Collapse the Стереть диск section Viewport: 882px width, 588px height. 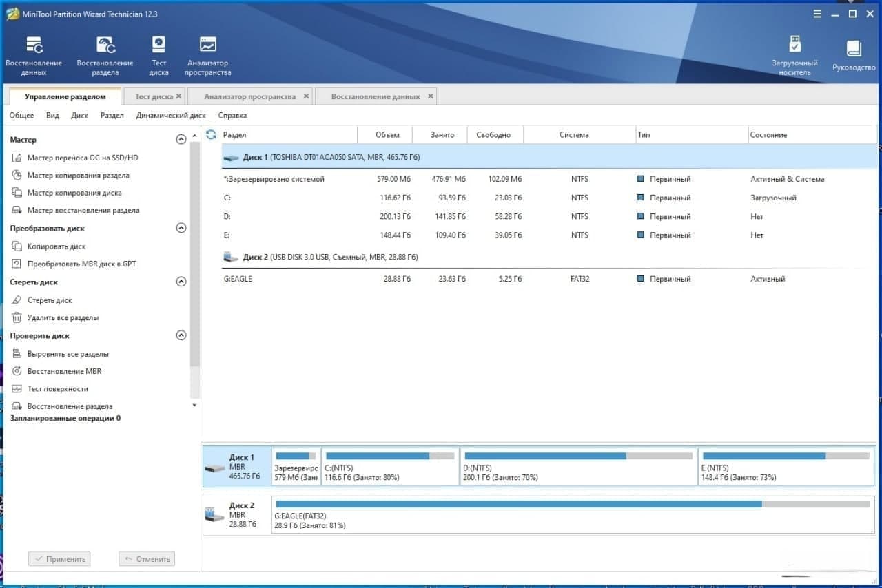coord(181,282)
